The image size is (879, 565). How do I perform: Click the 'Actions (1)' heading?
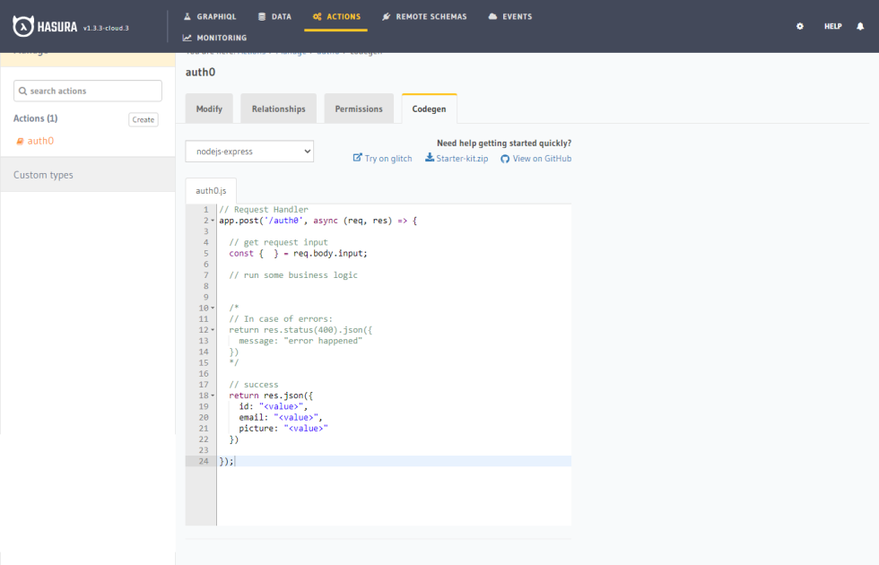coord(35,118)
